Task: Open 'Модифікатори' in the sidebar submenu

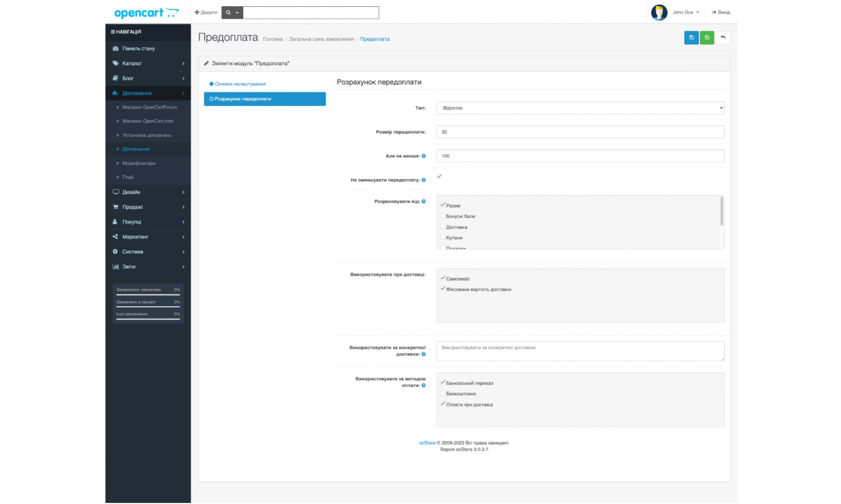Action: click(139, 163)
